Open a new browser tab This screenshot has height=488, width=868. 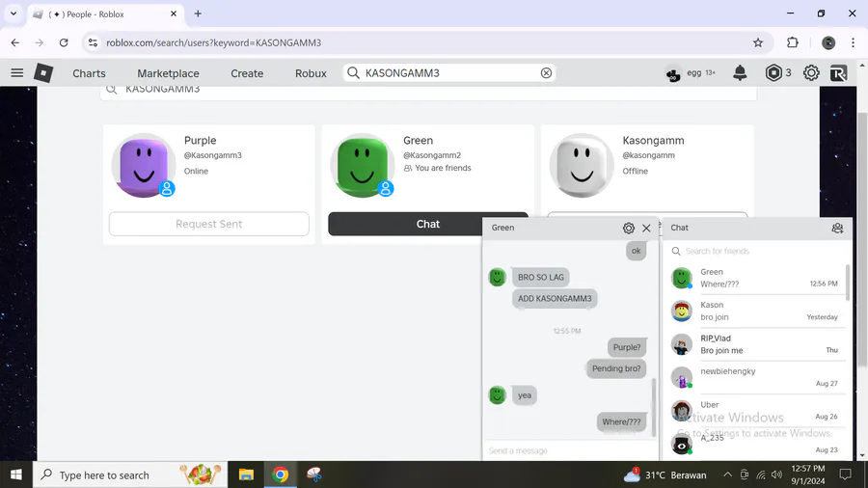198,14
